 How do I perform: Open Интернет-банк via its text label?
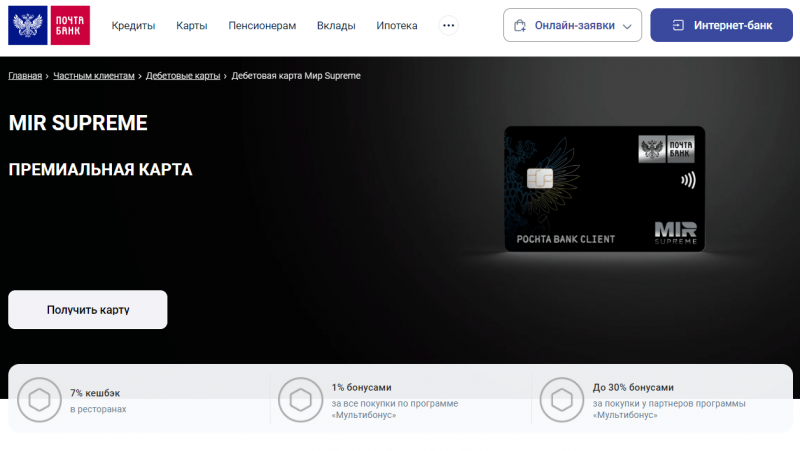click(x=733, y=25)
